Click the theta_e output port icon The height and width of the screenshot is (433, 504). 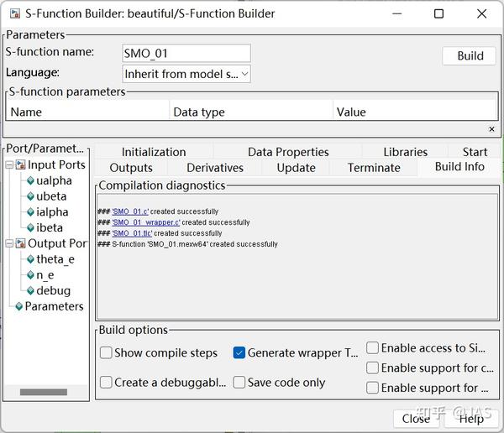click(30, 259)
